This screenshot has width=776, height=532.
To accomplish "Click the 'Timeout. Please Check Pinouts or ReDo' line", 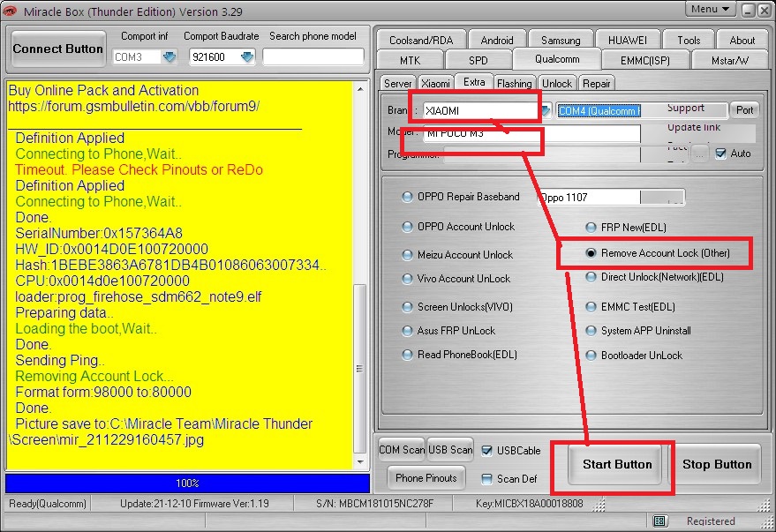I will [x=139, y=169].
